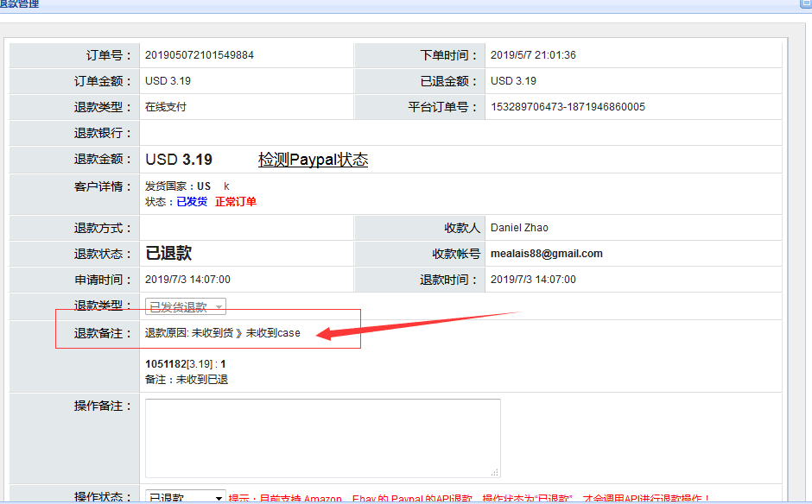The image size is (812, 504).
Task: Click the 操作备注 field label
Action: coord(103,406)
